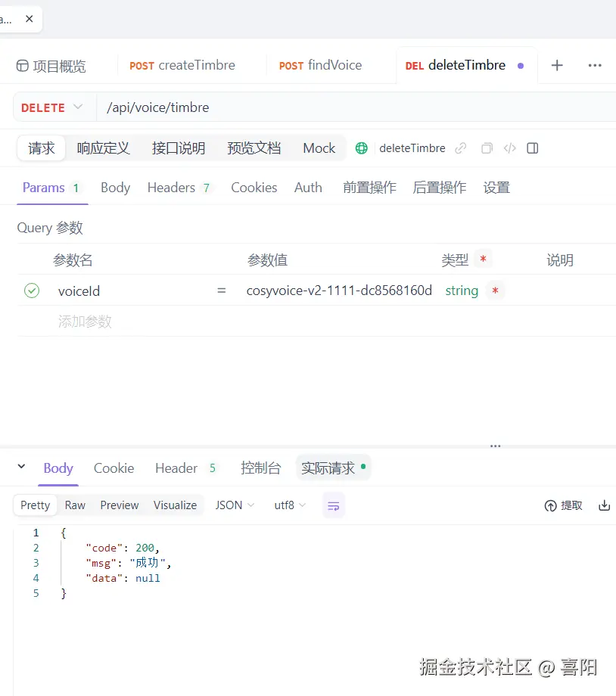Open the 控制台 console tab
Image resolution: width=616 pixels, height=696 pixels.
pyautogui.click(x=260, y=468)
